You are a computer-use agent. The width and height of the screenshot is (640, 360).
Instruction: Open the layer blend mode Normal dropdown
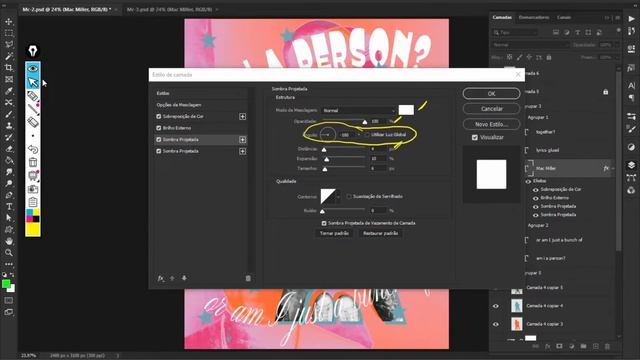pos(530,45)
